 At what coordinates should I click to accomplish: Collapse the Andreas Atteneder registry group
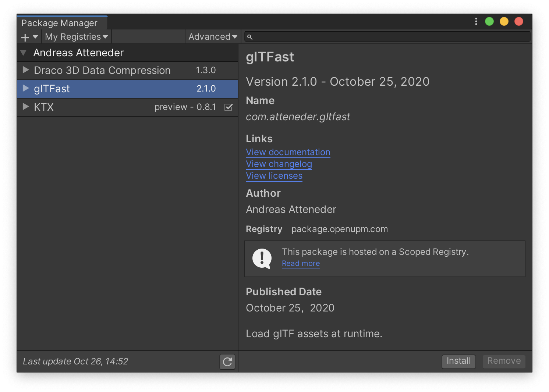coord(23,53)
